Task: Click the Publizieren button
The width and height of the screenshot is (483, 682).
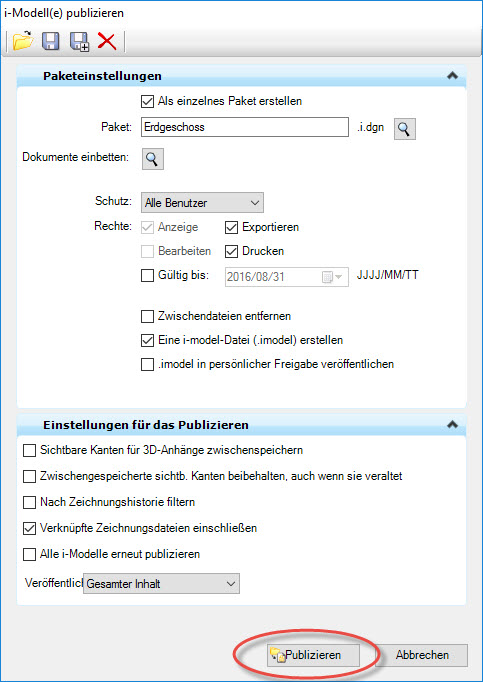Action: (x=313, y=655)
